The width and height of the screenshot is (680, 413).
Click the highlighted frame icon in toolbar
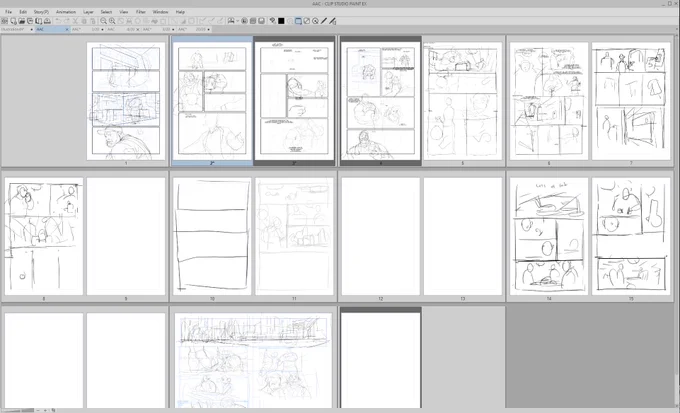pyautogui.click(x=298, y=21)
